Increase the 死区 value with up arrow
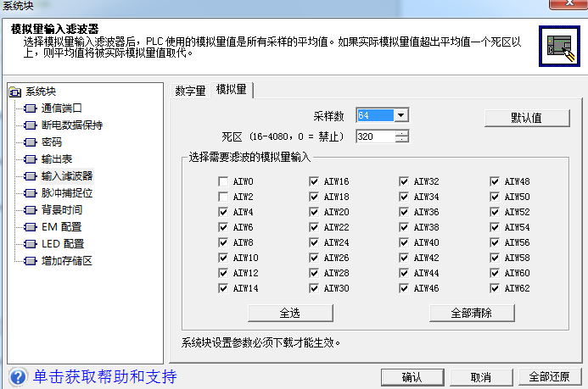This screenshot has height=389, width=588. click(401, 132)
